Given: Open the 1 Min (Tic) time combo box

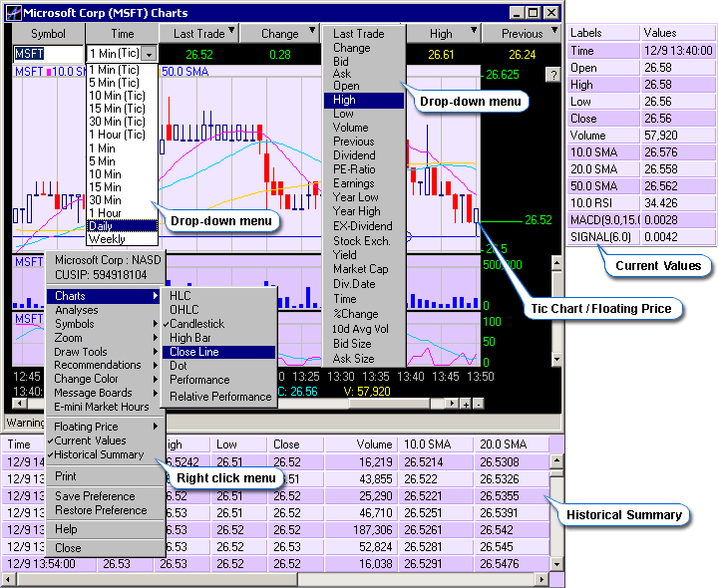Looking at the screenshot, I should [x=149, y=54].
